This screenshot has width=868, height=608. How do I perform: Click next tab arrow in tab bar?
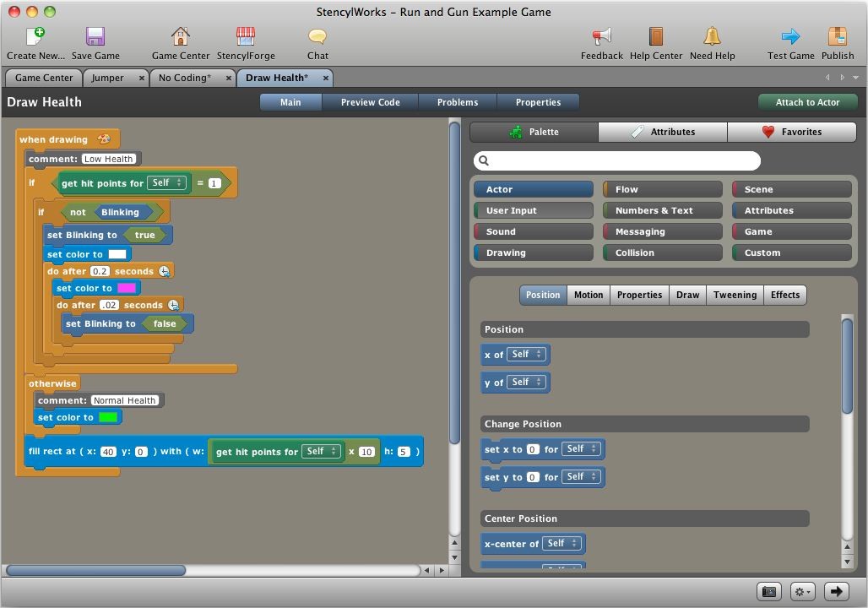842,78
